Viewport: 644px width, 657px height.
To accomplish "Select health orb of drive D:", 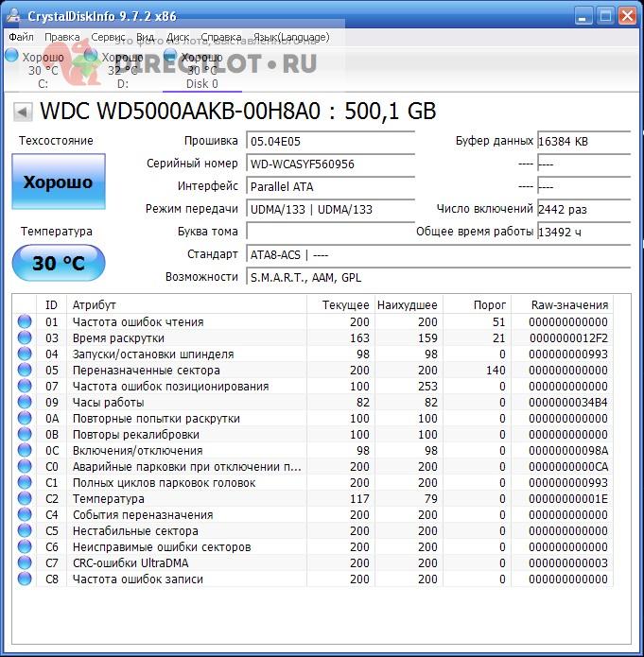I will tap(91, 56).
